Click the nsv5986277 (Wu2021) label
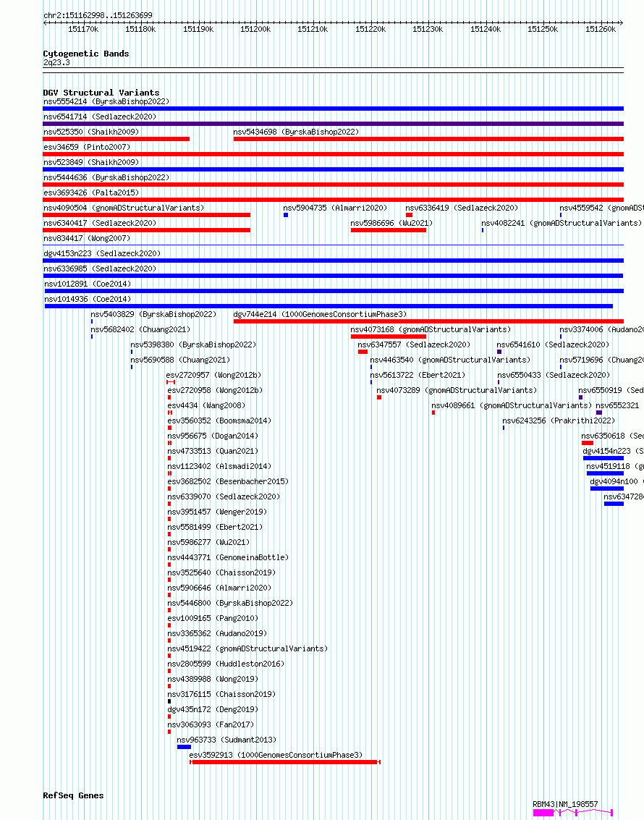Viewport: 644px width, 820px height. [x=208, y=541]
